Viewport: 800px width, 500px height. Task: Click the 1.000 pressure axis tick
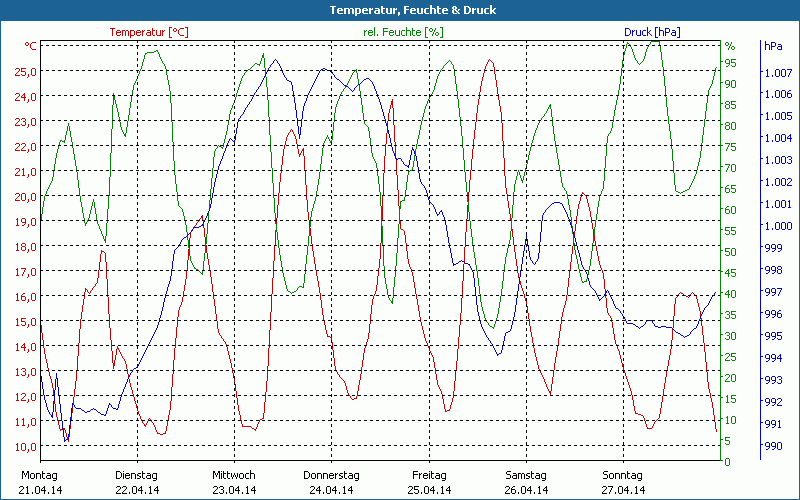point(777,226)
